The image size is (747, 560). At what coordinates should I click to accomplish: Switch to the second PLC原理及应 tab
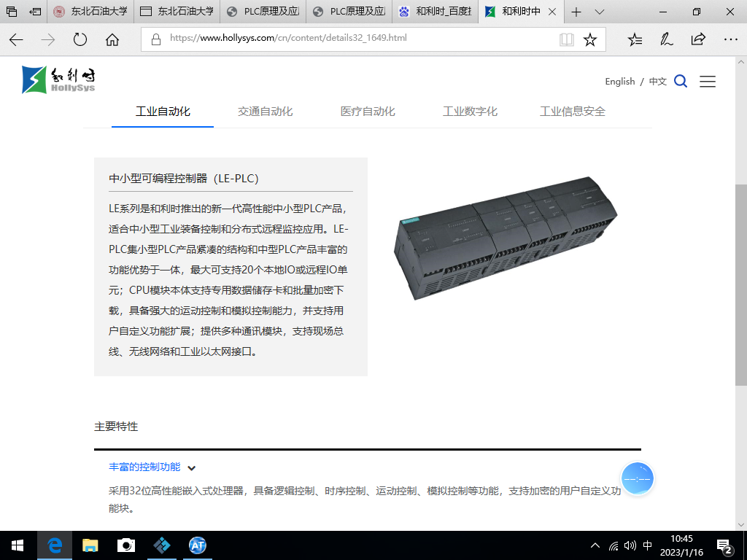pyautogui.click(x=349, y=12)
